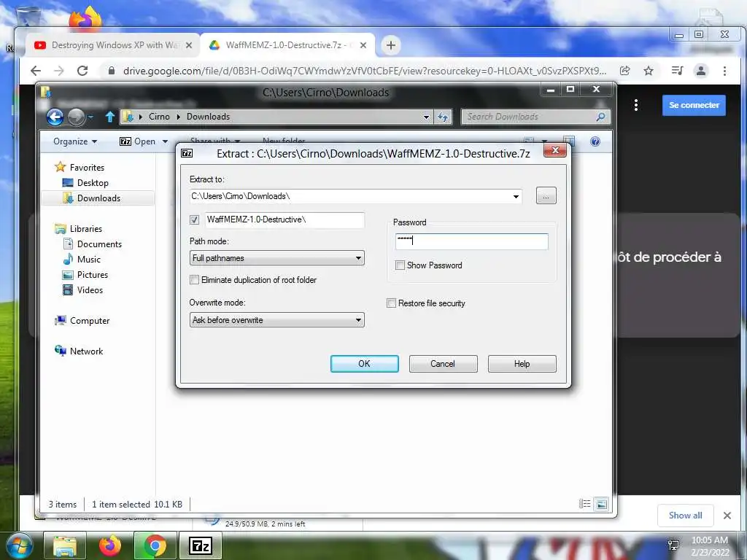Image resolution: width=747 pixels, height=560 pixels.
Task: Click Show all downloads
Action: [685, 516]
